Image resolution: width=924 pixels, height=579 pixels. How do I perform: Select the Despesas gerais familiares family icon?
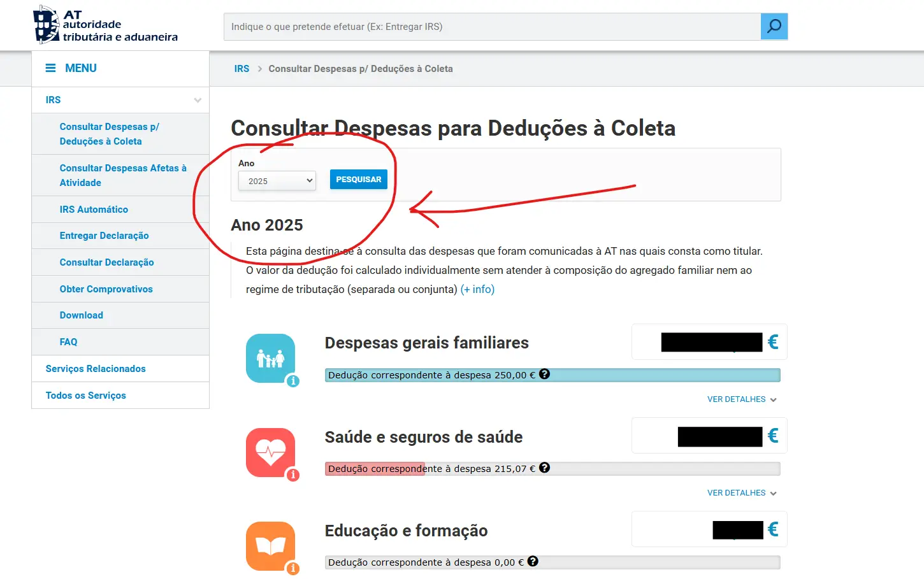click(x=270, y=357)
